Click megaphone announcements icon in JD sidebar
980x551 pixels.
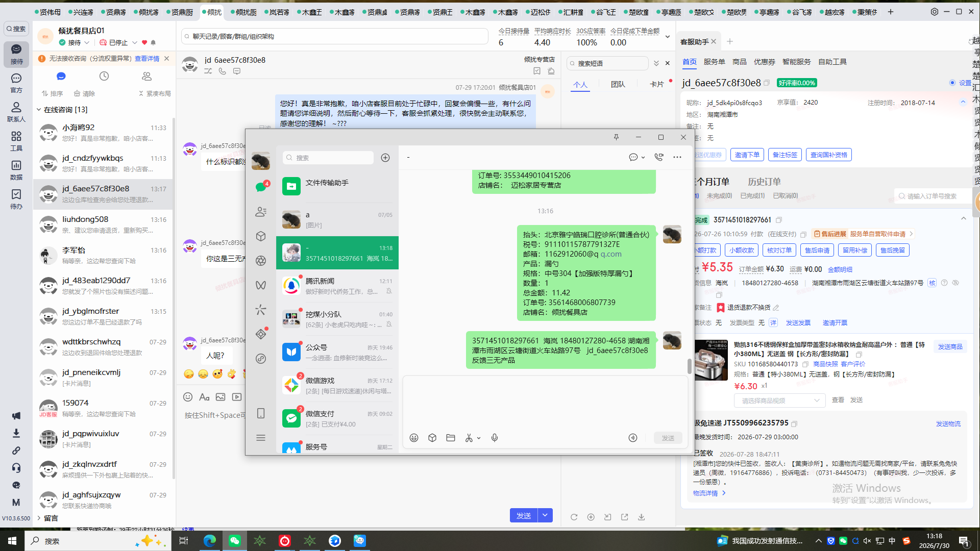point(16,416)
